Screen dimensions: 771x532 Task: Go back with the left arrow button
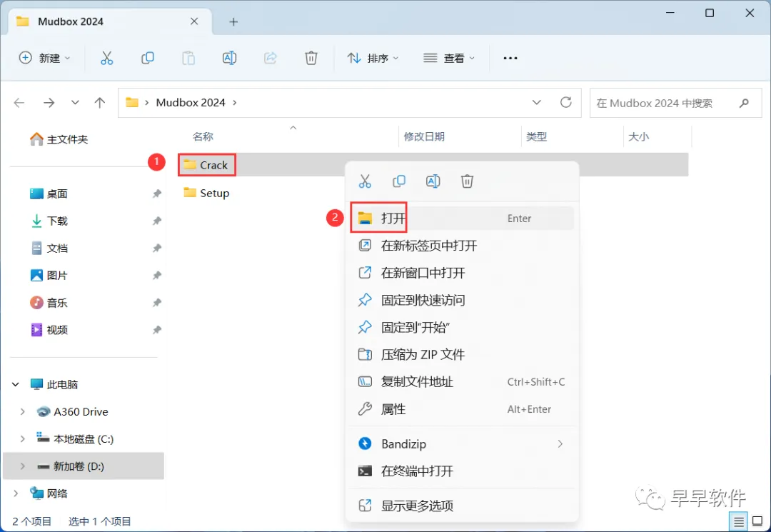coord(19,103)
